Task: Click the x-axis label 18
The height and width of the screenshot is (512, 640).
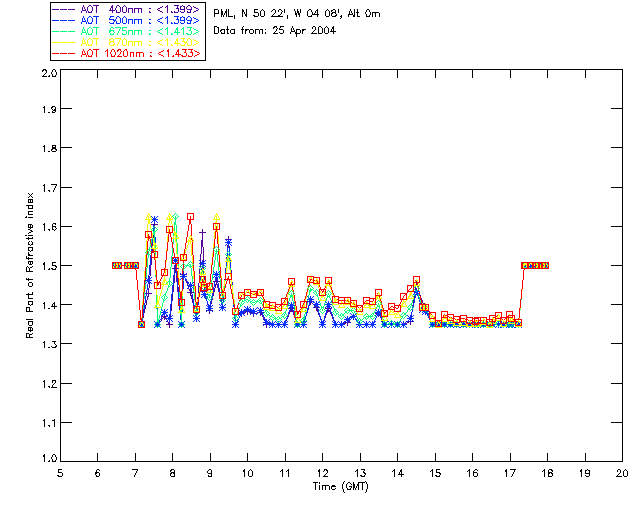Action: pyautogui.click(x=547, y=474)
